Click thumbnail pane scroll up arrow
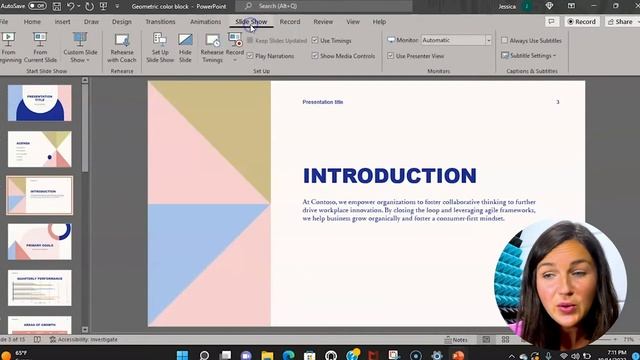Viewport: 640px width, 360px height. (x=85, y=80)
